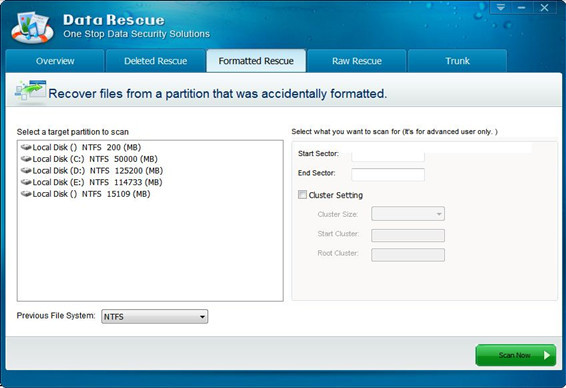Go to the Trunk tab
This screenshot has width=566, height=388.
coord(457,61)
